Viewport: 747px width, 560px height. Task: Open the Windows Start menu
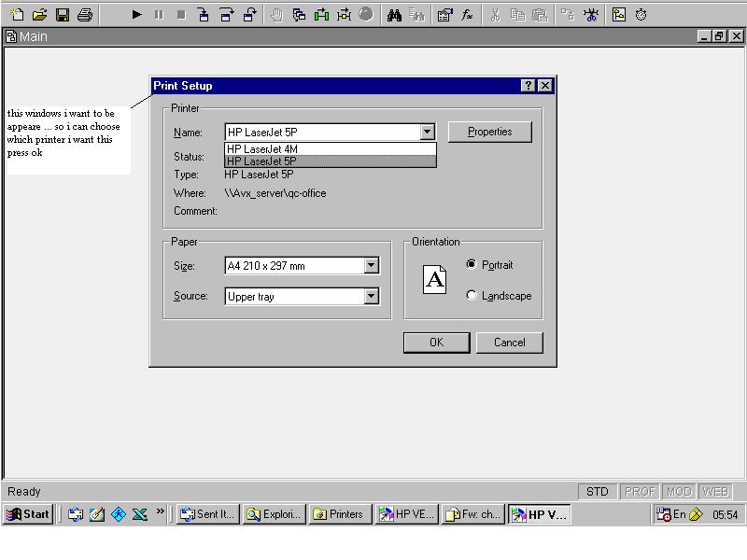29,514
